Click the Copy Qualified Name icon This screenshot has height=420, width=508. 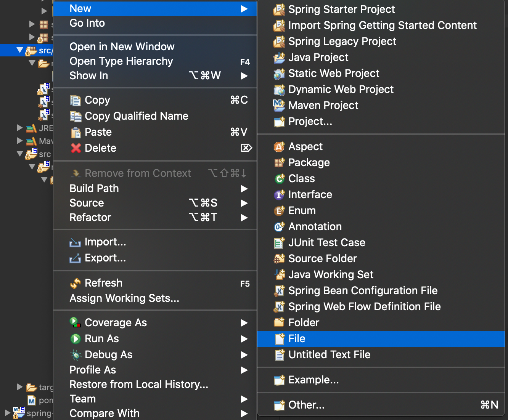76,116
